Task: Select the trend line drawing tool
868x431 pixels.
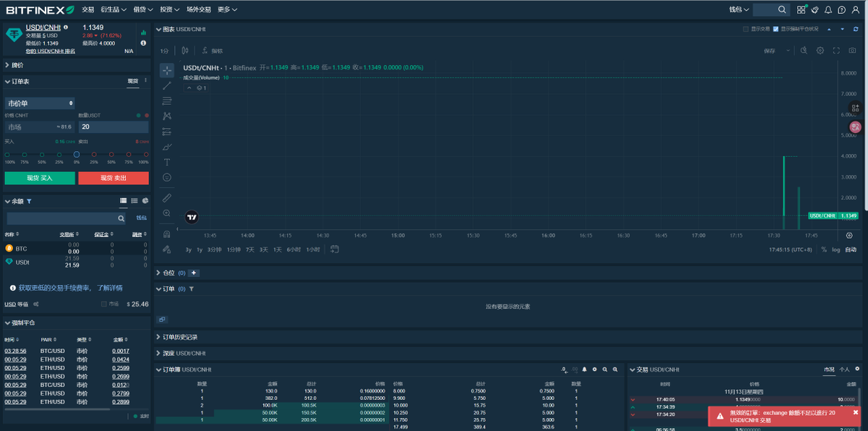Action: tap(167, 85)
